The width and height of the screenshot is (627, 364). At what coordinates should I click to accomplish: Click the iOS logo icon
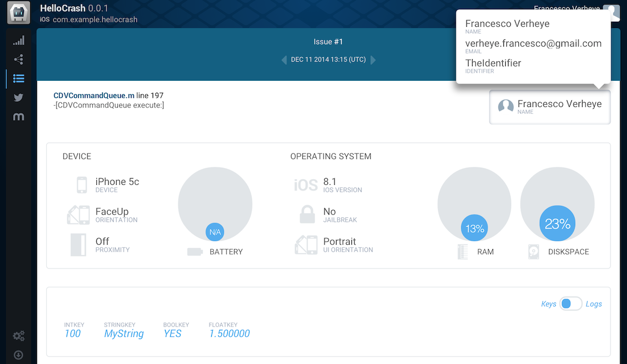click(306, 185)
